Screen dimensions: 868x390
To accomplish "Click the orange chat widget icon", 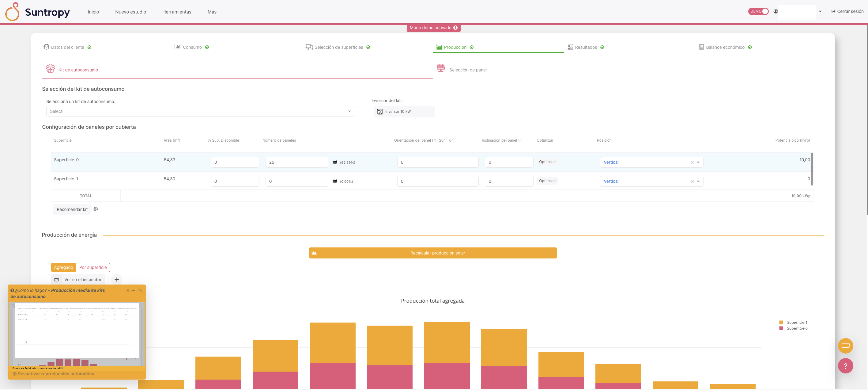I will click(845, 346).
